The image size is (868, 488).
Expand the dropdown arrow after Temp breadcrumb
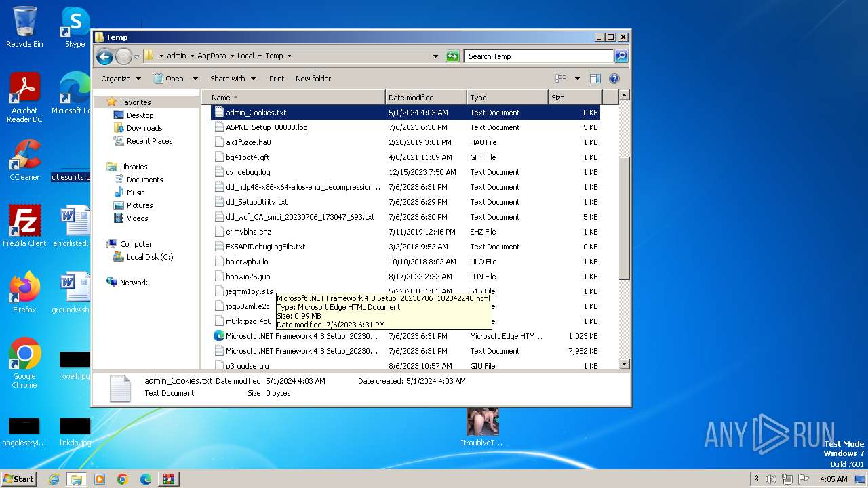(x=289, y=56)
